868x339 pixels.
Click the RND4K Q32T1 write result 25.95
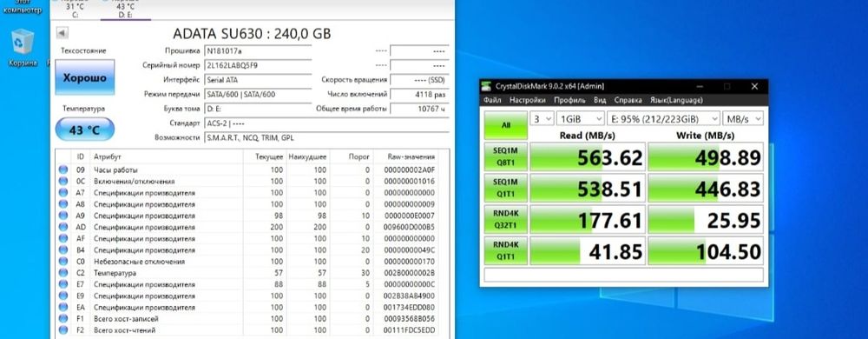point(705,219)
